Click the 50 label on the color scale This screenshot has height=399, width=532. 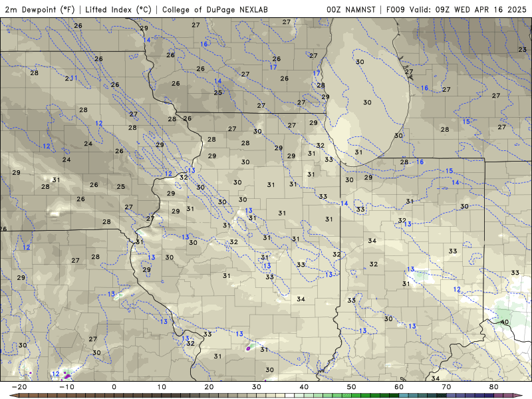click(352, 387)
